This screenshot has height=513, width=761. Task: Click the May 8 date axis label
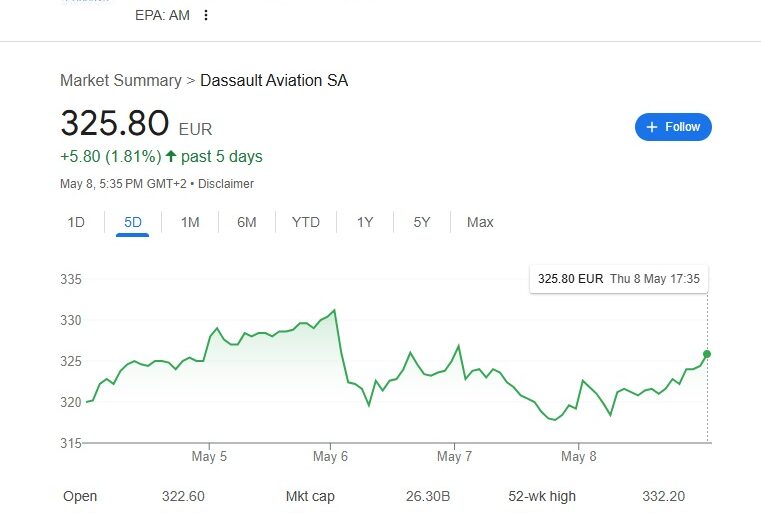pos(578,456)
